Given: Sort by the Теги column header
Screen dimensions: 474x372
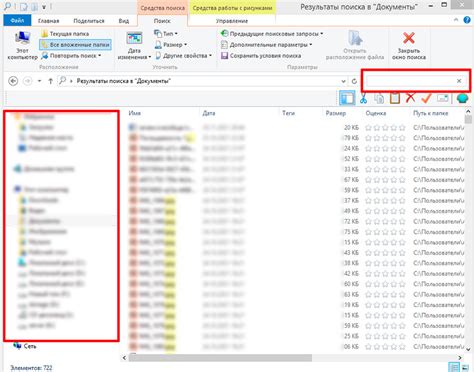Looking at the screenshot, I should [x=288, y=113].
